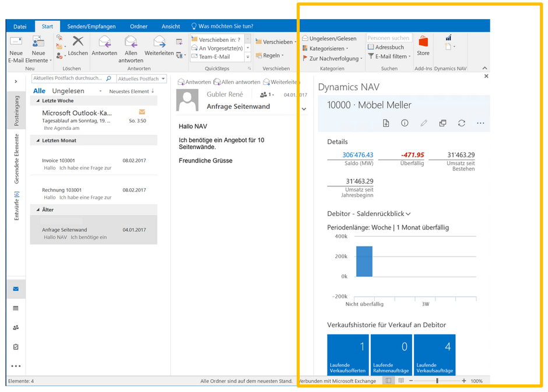Open the Datei tab
The width and height of the screenshot is (548, 392).
20,26
